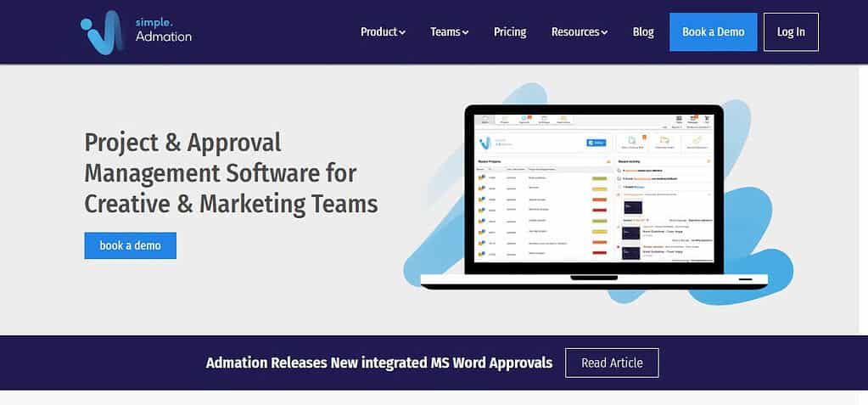The image size is (868, 405).
Task: Open the Pricing page
Action: [x=510, y=32]
